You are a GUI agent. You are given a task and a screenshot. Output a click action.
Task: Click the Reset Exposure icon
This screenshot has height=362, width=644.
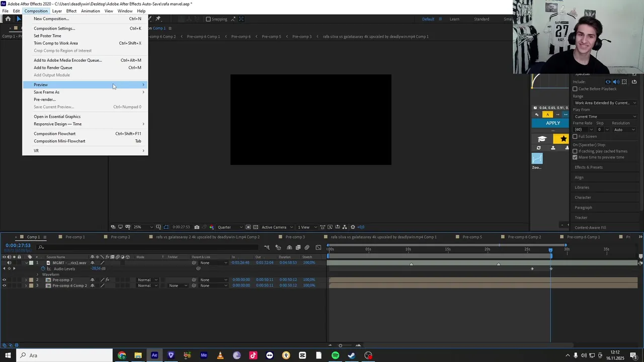tap(353, 227)
